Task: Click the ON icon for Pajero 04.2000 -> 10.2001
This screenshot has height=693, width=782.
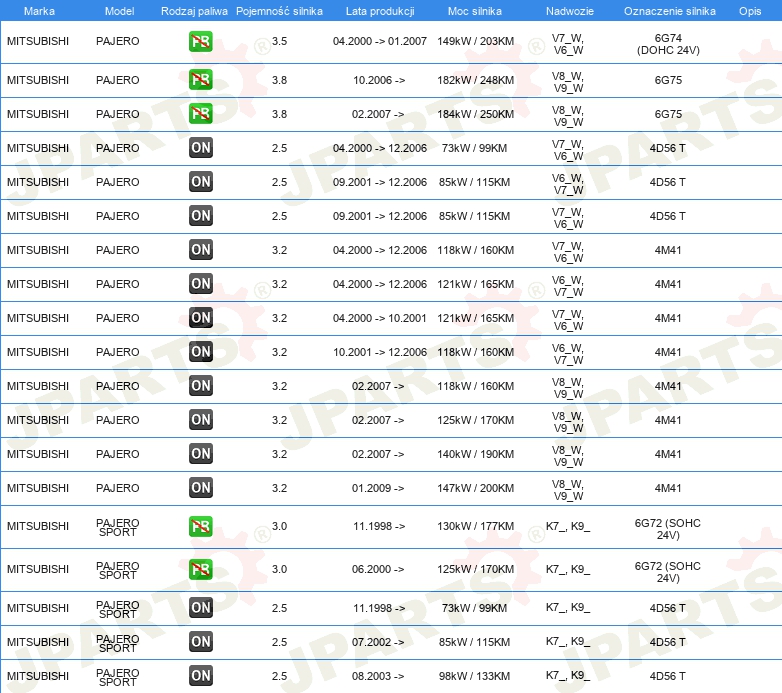Action: point(200,318)
